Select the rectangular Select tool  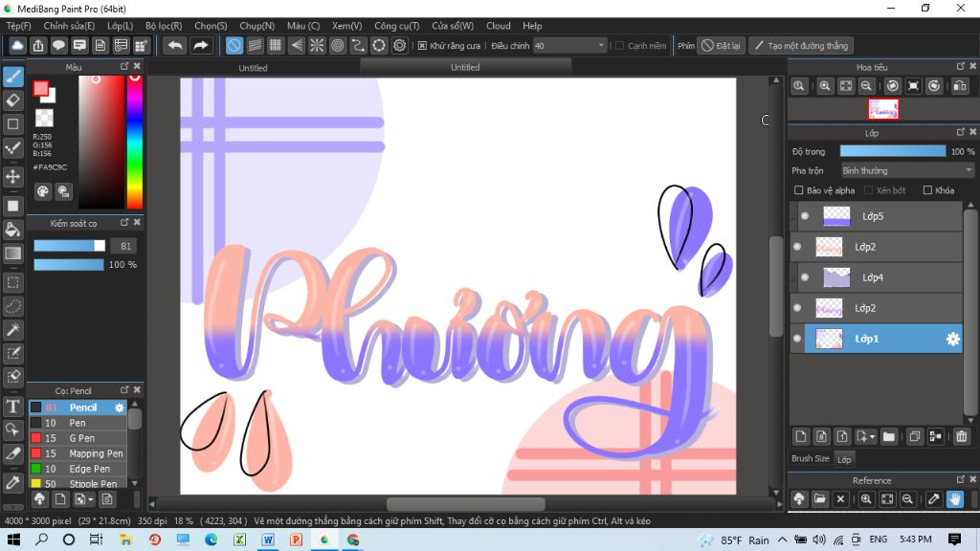click(13, 282)
